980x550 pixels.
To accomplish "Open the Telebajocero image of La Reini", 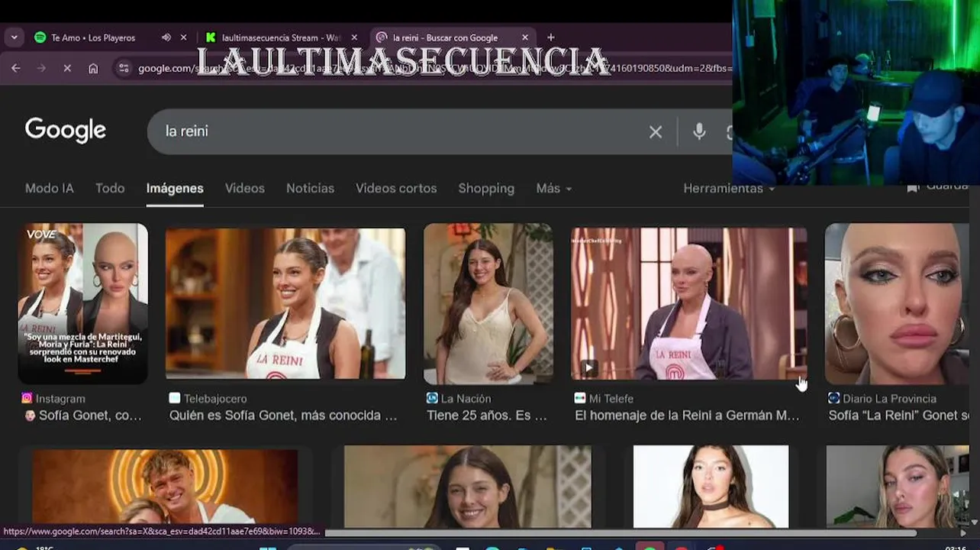I will click(x=285, y=303).
